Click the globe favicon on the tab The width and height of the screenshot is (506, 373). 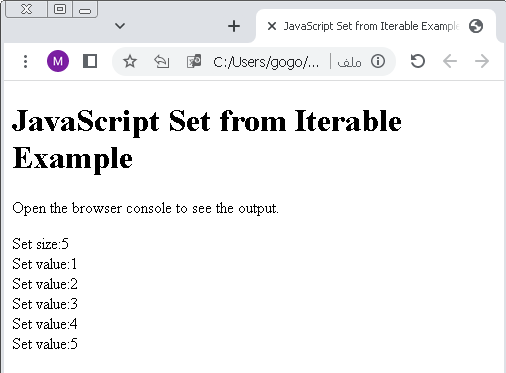tap(476, 26)
